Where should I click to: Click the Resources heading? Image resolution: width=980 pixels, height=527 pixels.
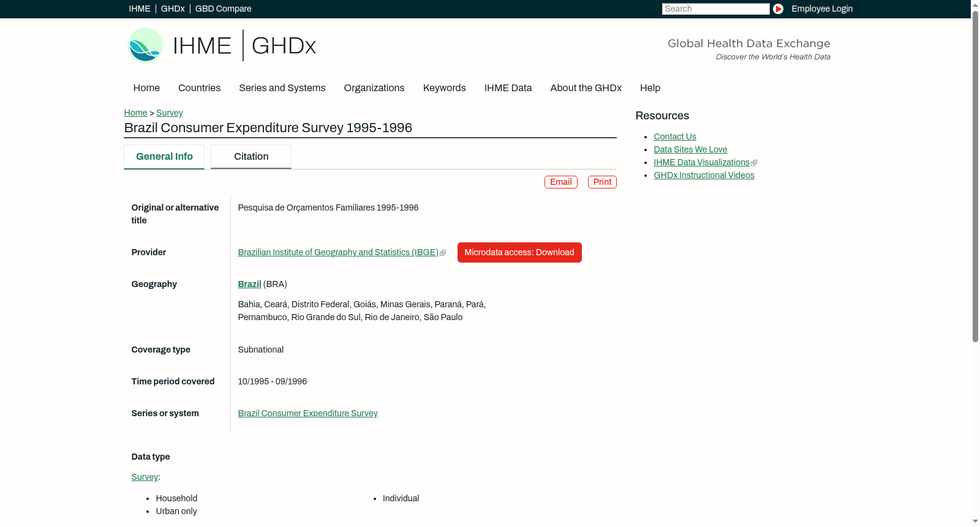click(662, 116)
